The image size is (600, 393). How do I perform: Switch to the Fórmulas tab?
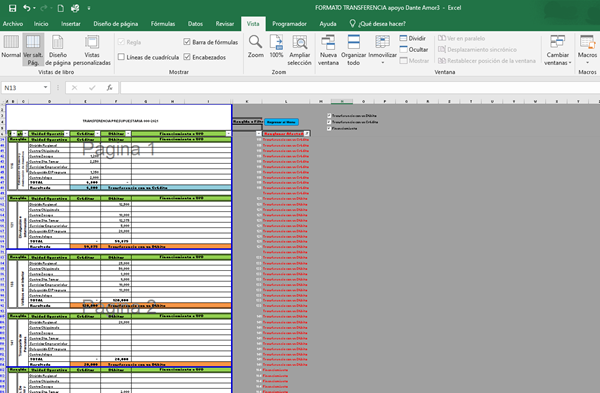coord(163,24)
